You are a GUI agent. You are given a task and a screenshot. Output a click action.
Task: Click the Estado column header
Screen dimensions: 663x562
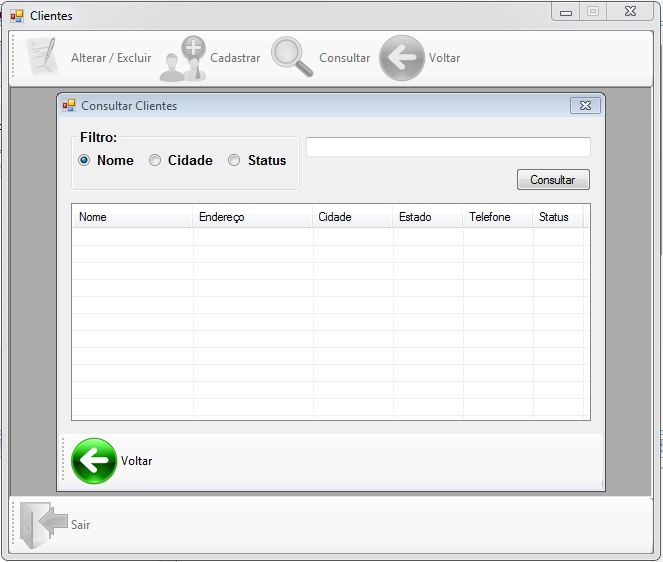click(x=427, y=217)
